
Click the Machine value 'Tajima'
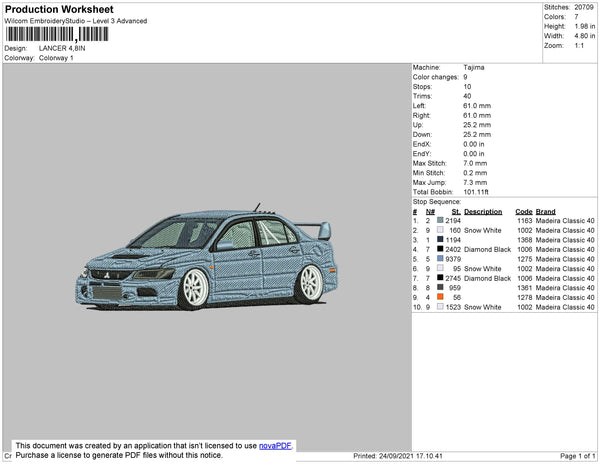(474, 67)
